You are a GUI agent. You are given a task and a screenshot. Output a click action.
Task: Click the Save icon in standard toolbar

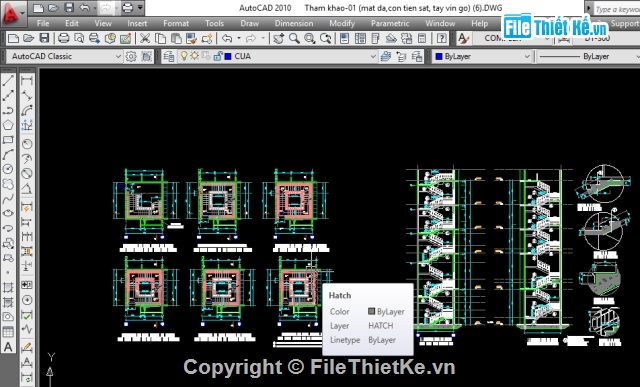(x=44, y=39)
